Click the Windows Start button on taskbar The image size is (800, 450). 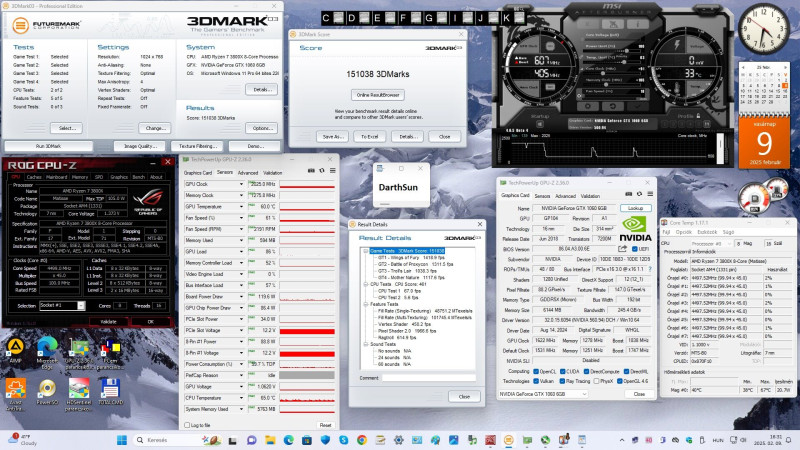[x=121, y=440]
